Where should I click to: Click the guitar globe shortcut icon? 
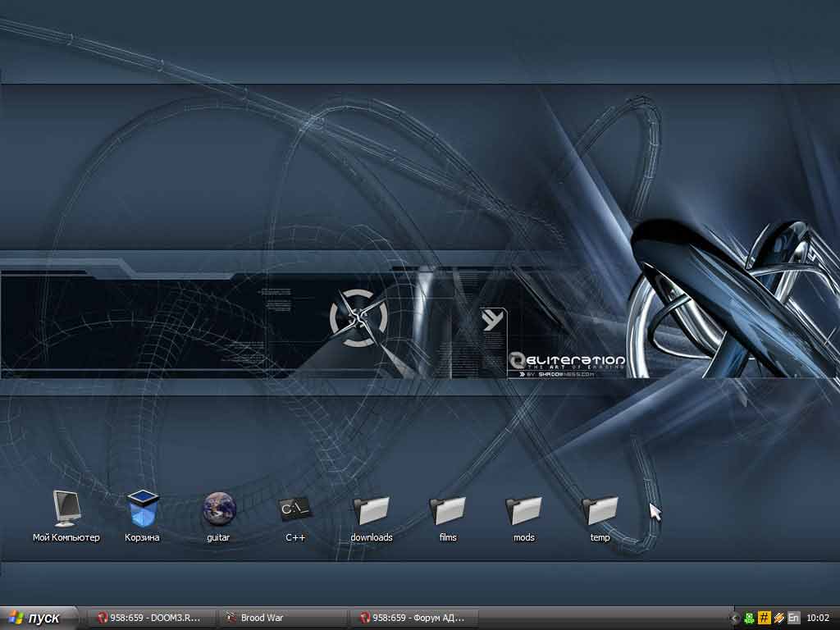219,509
